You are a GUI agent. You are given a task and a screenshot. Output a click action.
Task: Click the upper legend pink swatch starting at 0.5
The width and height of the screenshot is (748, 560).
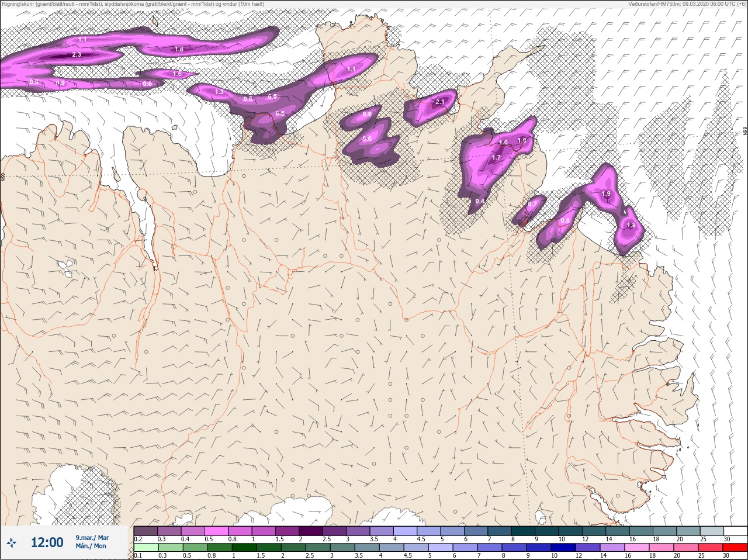tap(216, 531)
